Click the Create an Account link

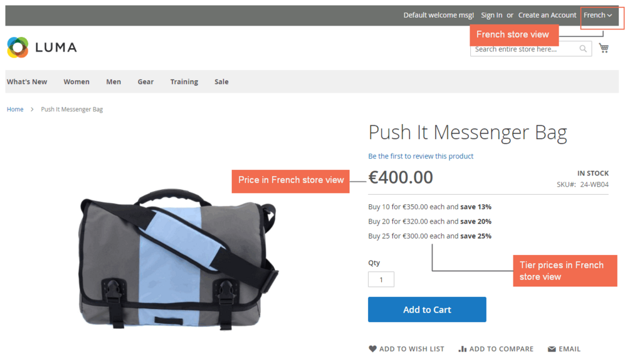[x=547, y=15]
